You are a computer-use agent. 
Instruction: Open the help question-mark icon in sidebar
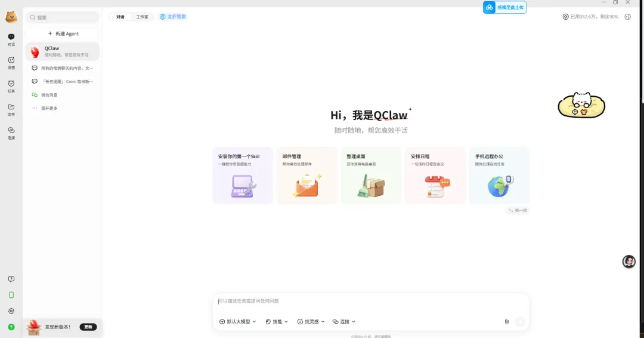point(11,279)
